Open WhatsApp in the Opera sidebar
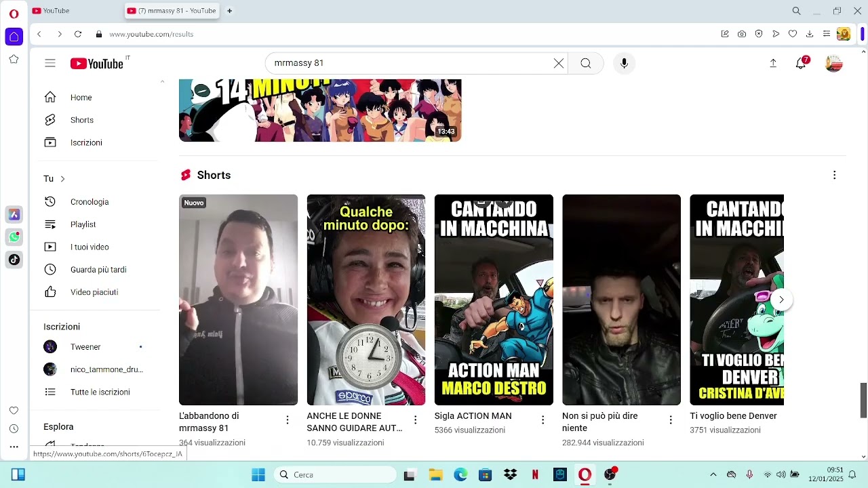 14,237
